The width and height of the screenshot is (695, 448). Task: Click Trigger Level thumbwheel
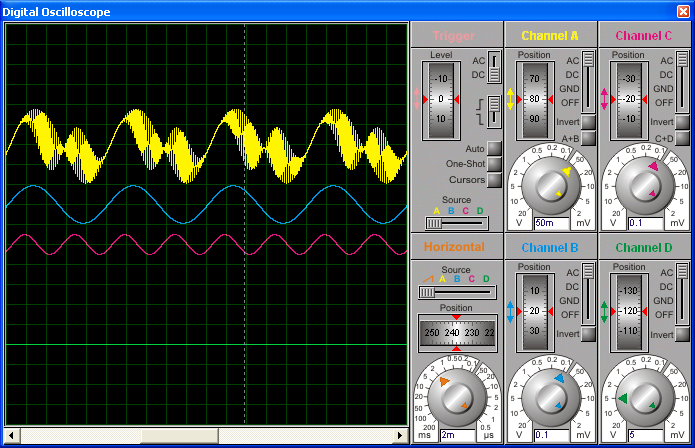pos(441,101)
